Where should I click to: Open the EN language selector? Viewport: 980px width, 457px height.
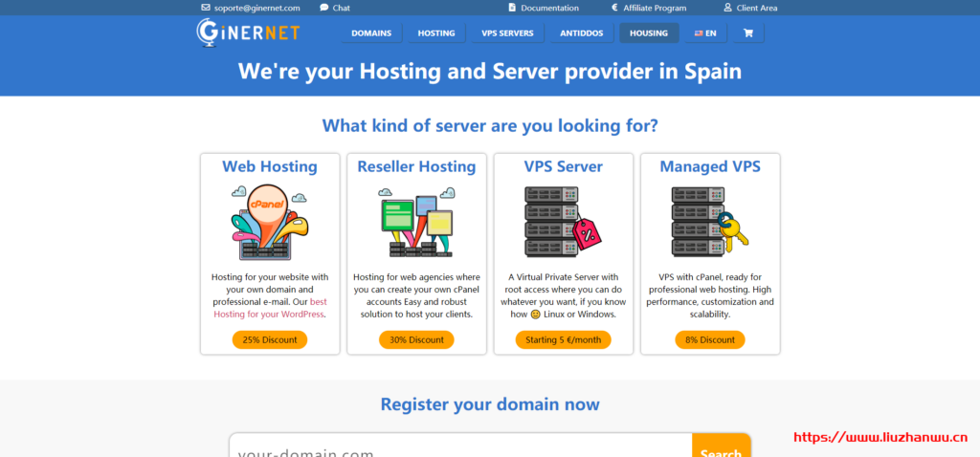pyautogui.click(x=705, y=33)
